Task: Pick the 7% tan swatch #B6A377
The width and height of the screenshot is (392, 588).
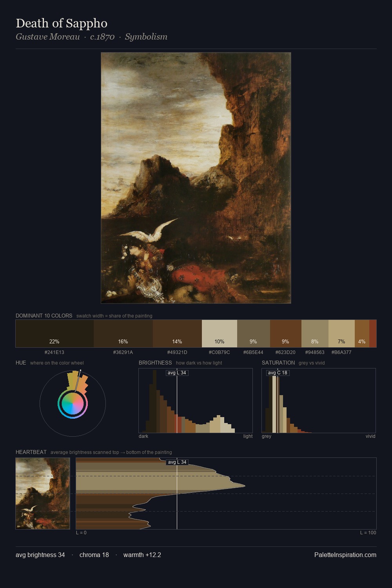Action: 341,334
